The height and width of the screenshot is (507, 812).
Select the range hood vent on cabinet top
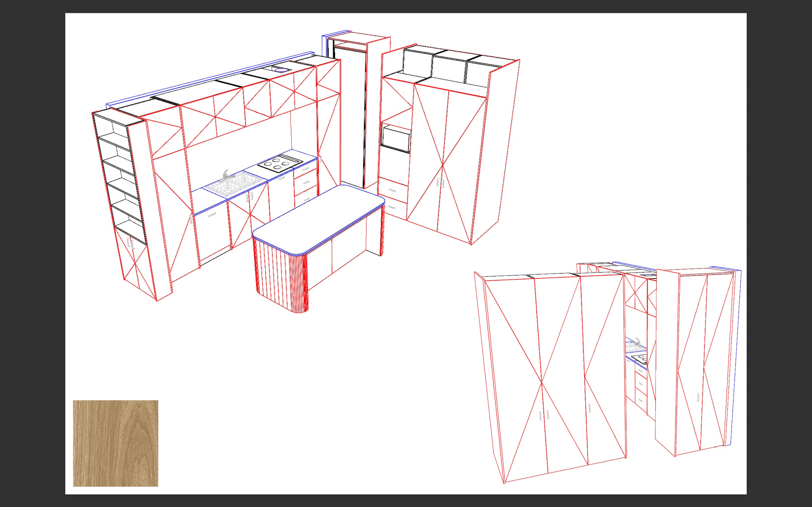click(x=281, y=70)
